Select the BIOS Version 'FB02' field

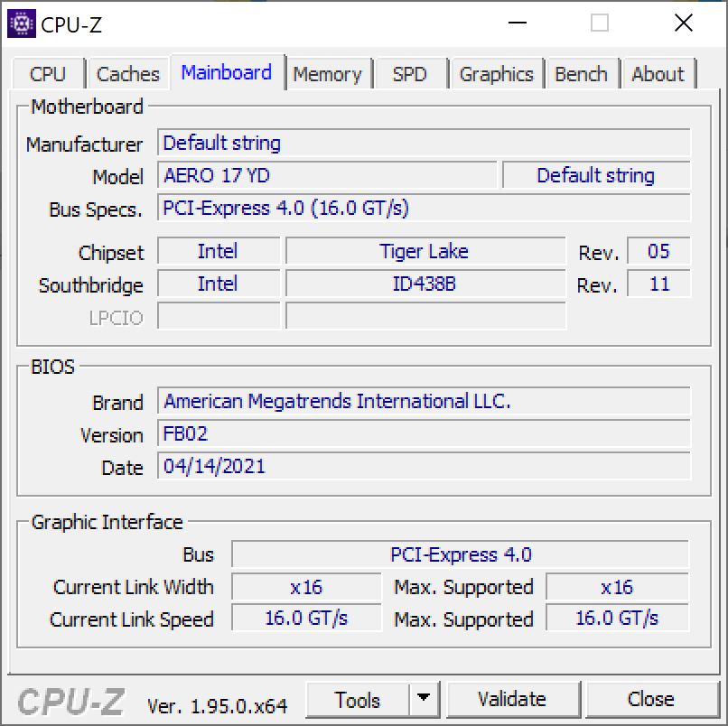(424, 433)
